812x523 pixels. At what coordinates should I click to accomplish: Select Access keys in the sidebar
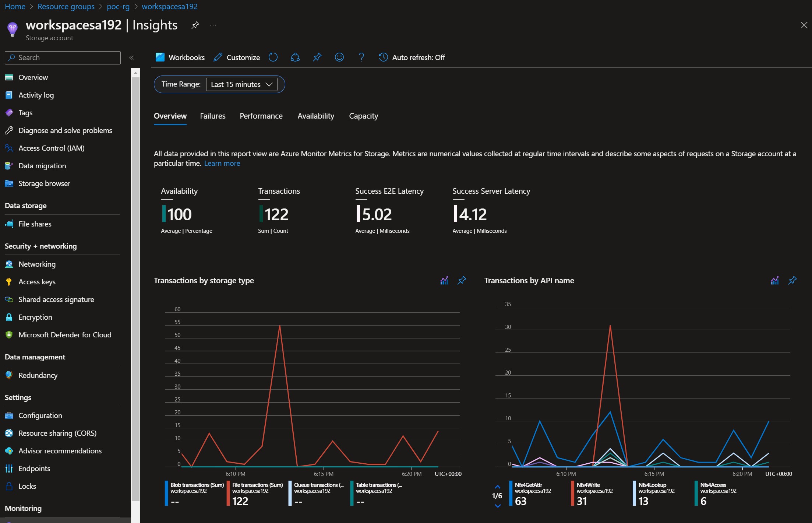[37, 281]
